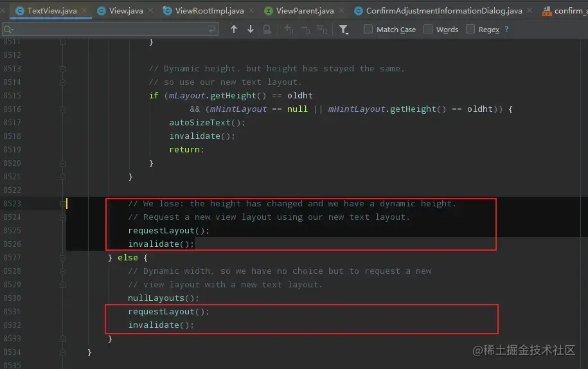The width and height of the screenshot is (588, 369).
Task: Toggle fold marker at line 8533
Action: (x=62, y=339)
